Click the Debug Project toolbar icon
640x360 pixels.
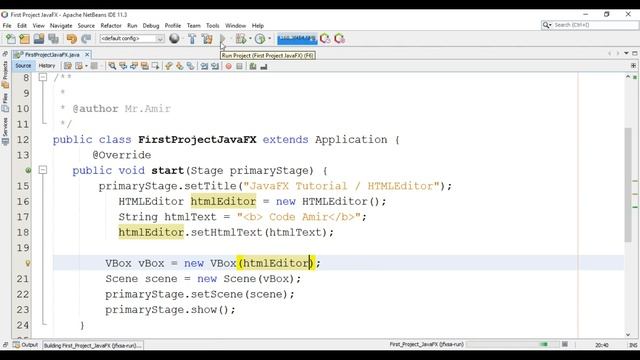point(240,39)
